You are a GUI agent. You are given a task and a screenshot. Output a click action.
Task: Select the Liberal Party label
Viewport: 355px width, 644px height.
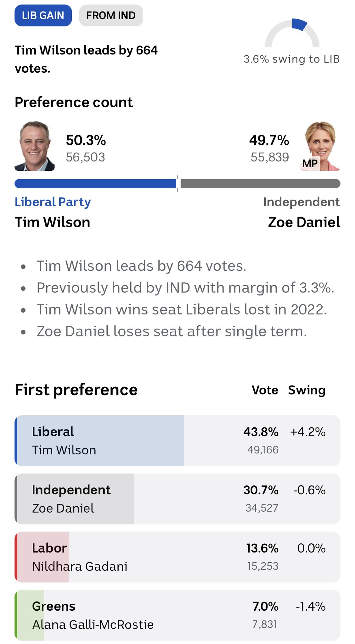click(x=53, y=202)
